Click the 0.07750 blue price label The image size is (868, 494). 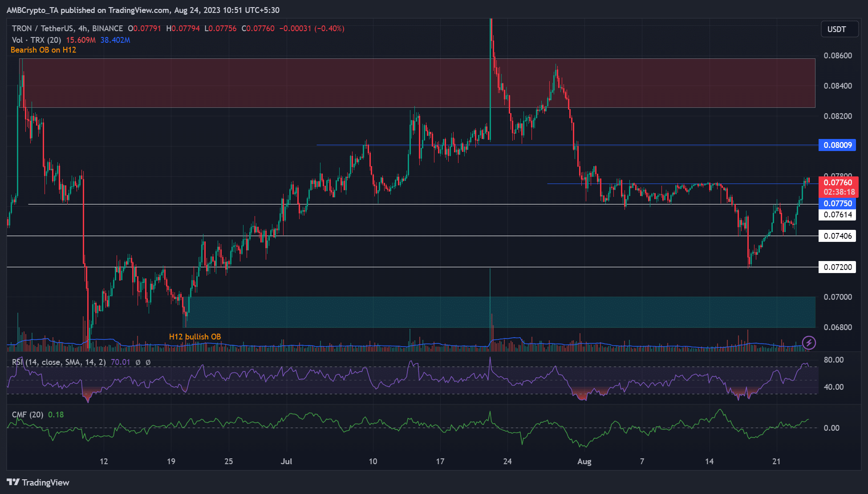pos(837,204)
